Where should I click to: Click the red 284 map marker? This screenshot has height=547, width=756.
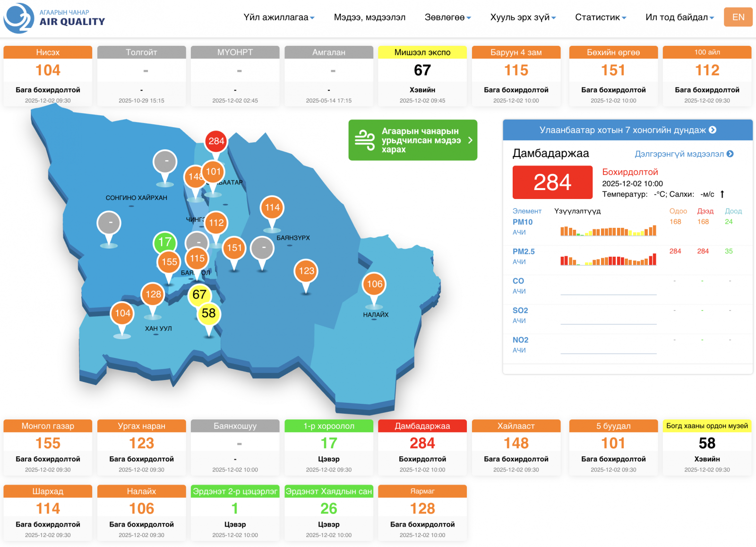tap(216, 141)
